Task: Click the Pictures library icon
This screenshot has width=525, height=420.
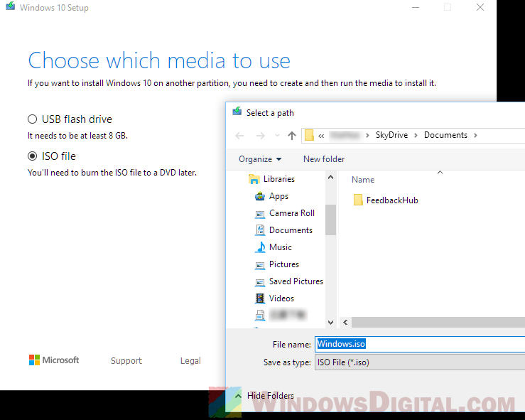Action: pyautogui.click(x=260, y=265)
